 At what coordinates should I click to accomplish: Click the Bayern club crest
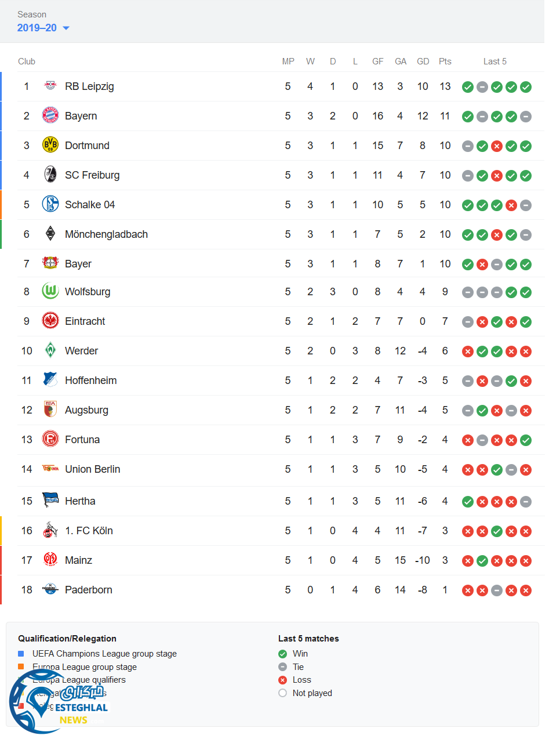coord(50,115)
